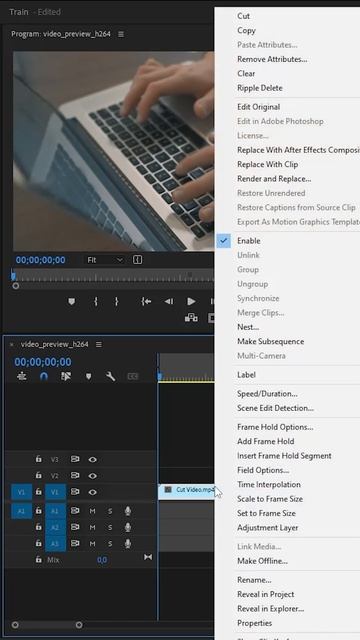Solo audio track A3
The image size is (360, 640).
point(110,543)
